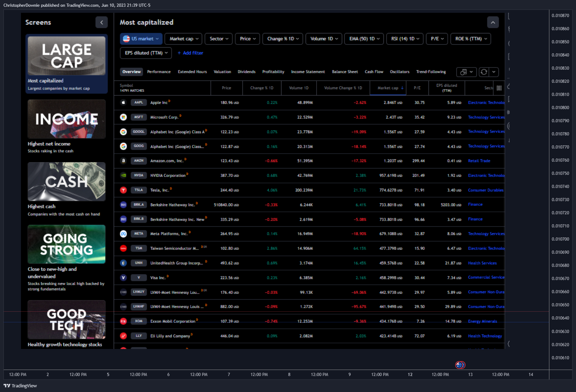Screen dimensions: 576x392
Task: Switch to the Balance Sheet tab
Action: 345,72
